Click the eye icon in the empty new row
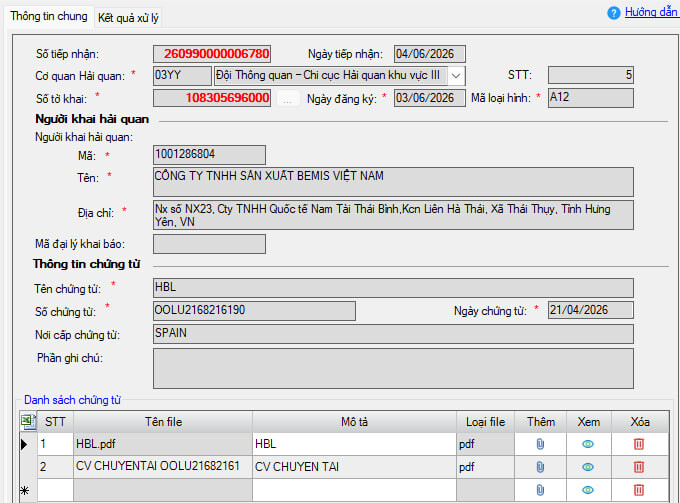Viewport: 680px width, 503px height. (588, 490)
